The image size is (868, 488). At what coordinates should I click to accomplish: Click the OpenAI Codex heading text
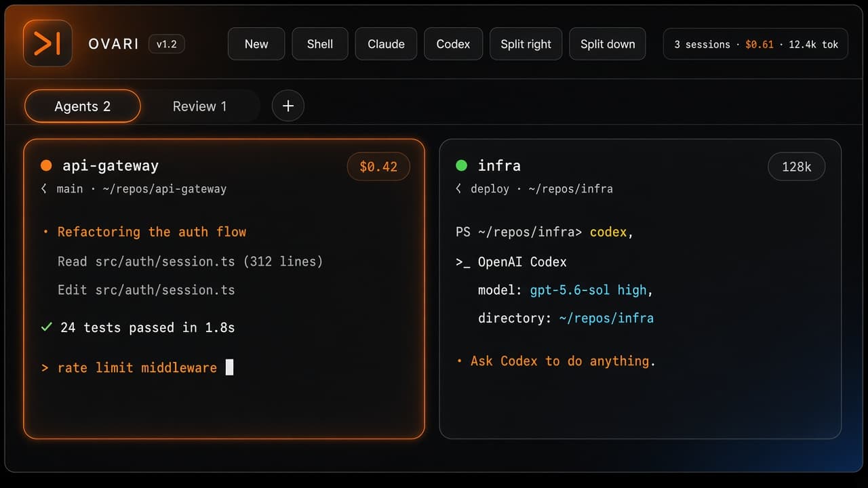(x=522, y=262)
